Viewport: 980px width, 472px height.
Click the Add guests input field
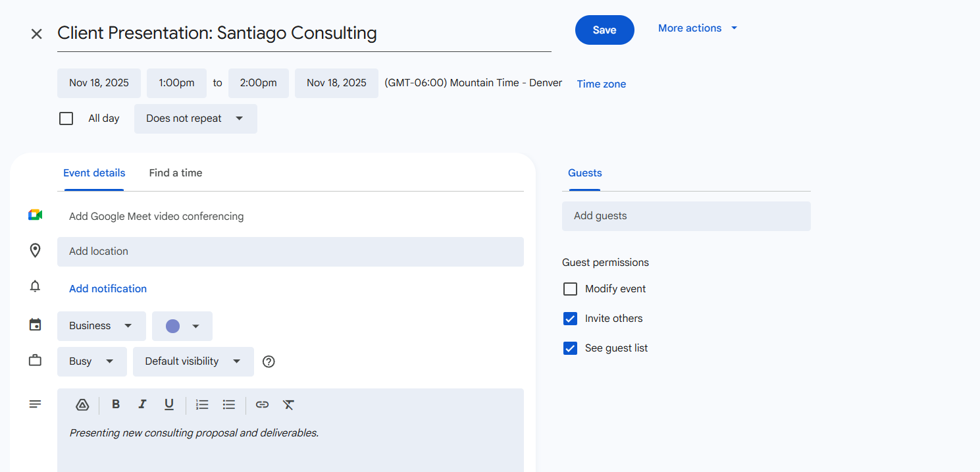[x=686, y=216]
